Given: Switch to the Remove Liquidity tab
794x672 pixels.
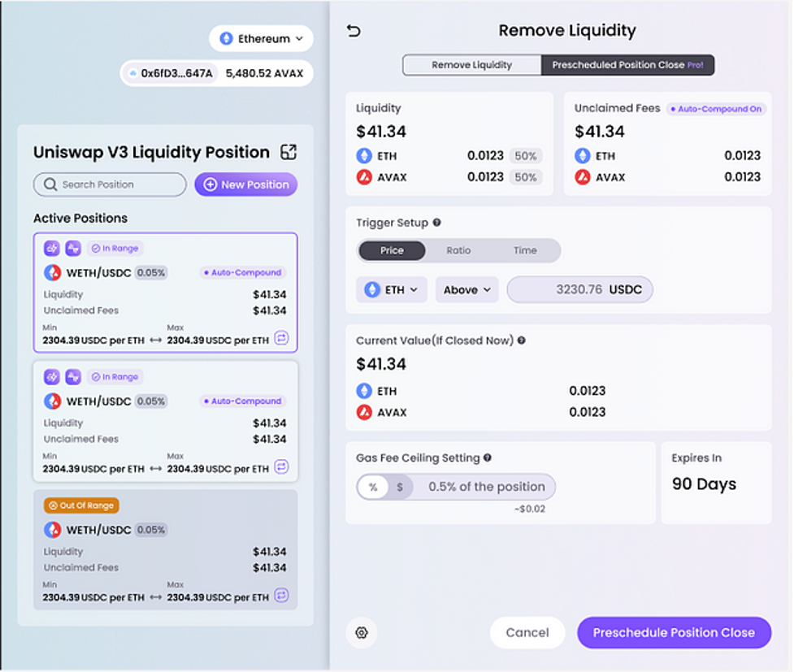Looking at the screenshot, I should [472, 65].
